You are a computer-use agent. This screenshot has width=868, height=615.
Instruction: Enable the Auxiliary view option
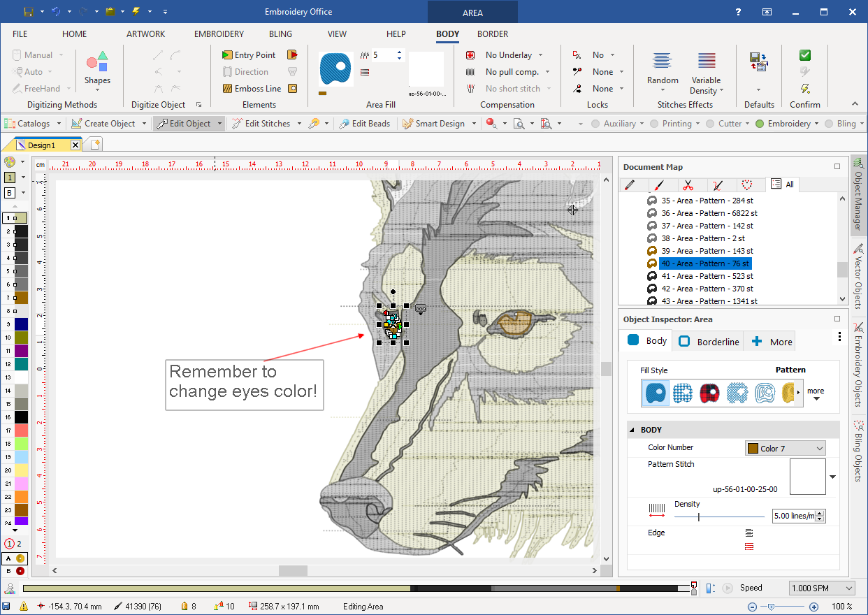[595, 124]
